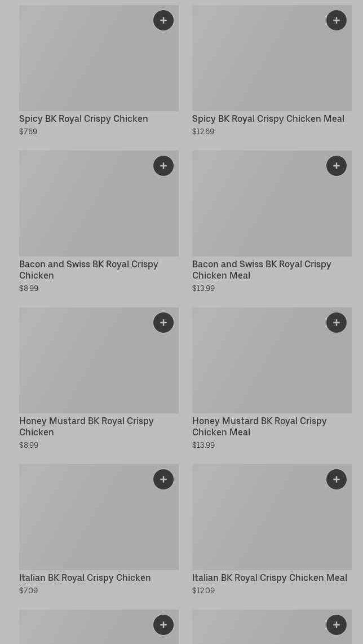
Task: Add Bacon and Swiss Crispy Chicken sandwich
Action: pyautogui.click(x=163, y=166)
